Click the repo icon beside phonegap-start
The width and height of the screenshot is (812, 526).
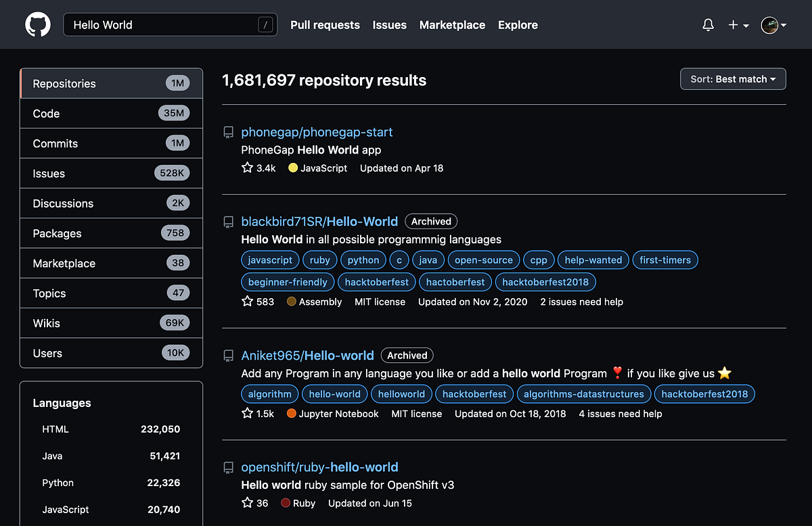[229, 133]
